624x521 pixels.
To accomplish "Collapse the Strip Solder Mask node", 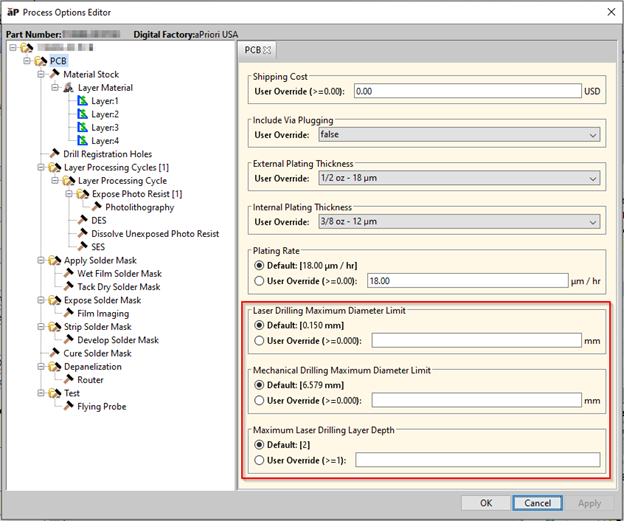I will coord(41,327).
